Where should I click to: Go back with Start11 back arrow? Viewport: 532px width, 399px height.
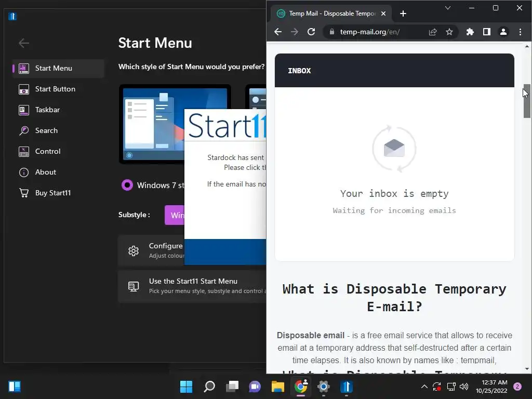click(x=24, y=43)
